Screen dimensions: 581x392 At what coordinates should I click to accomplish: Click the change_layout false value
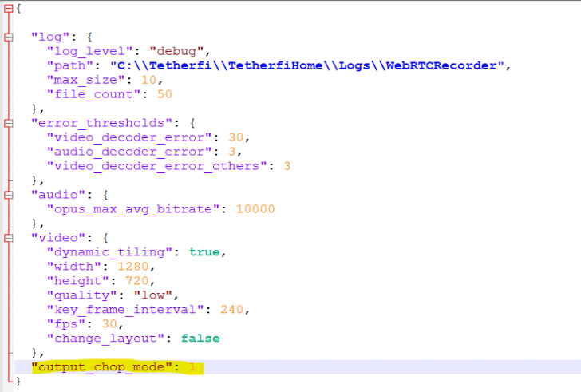point(200,339)
